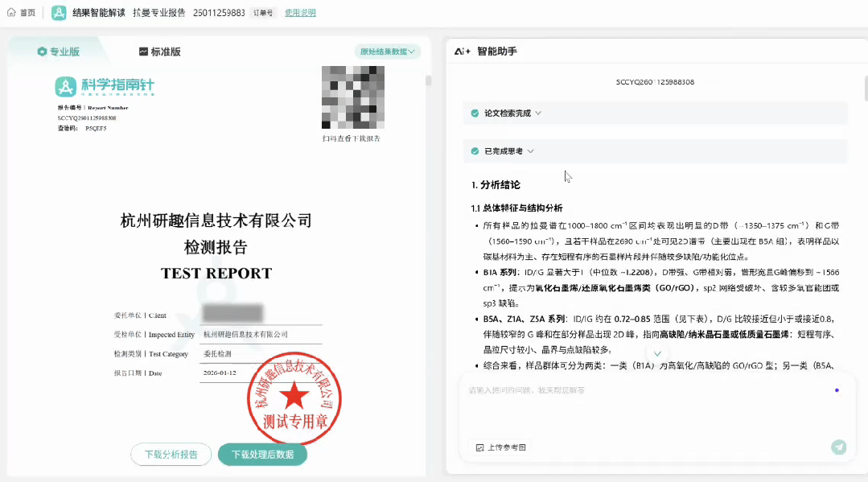The width and height of the screenshot is (868, 482).
Task: Open the 原始结果数据 dropdown
Action: [x=388, y=51]
